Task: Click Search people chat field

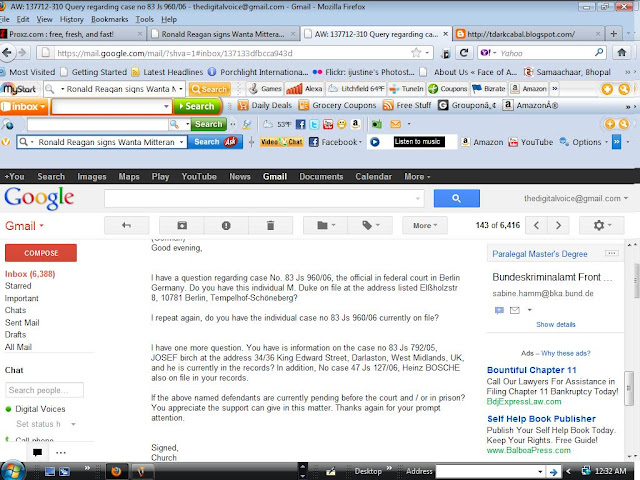Action: 44,390
